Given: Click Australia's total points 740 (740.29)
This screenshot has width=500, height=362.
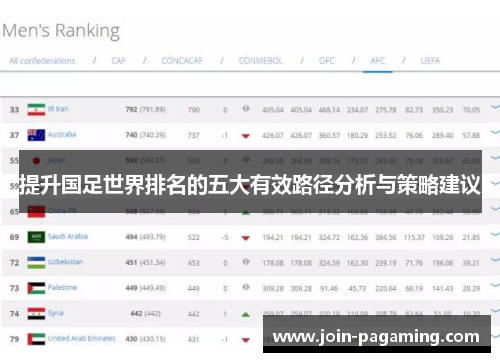Looking at the screenshot, I should [x=145, y=135].
